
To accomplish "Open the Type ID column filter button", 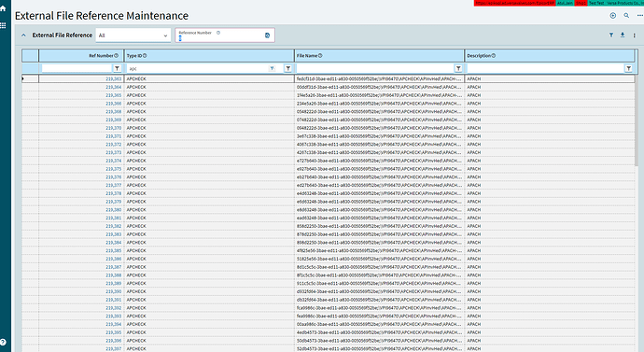I will click(287, 68).
